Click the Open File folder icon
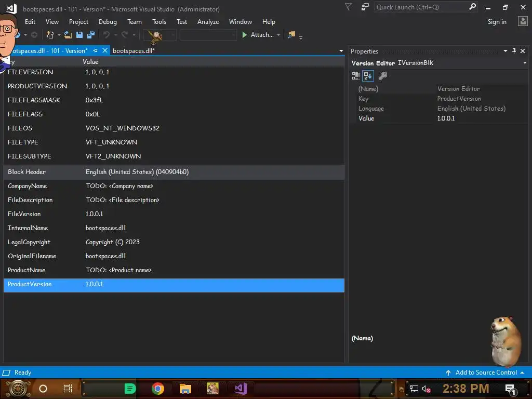532x399 pixels. (68, 35)
